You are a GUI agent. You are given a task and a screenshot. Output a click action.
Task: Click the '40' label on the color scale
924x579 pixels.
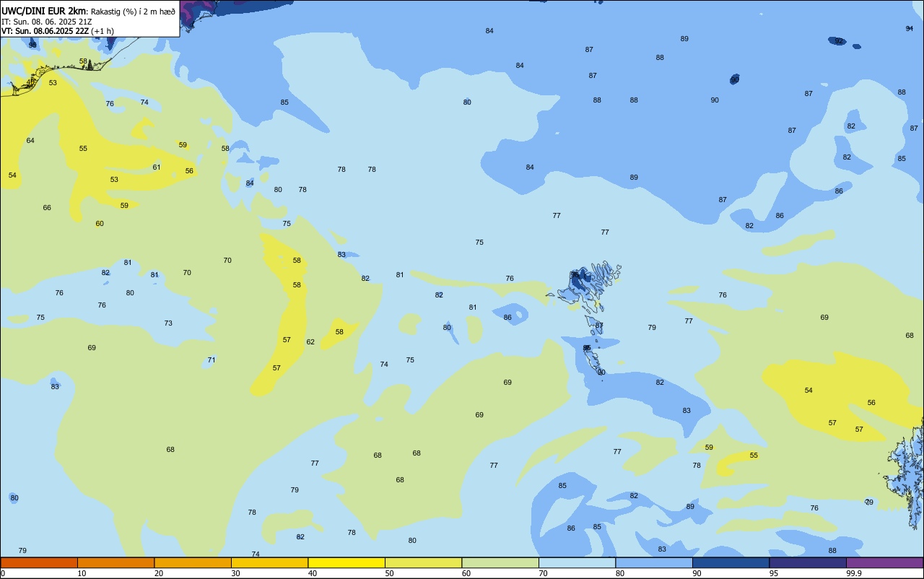coord(313,573)
